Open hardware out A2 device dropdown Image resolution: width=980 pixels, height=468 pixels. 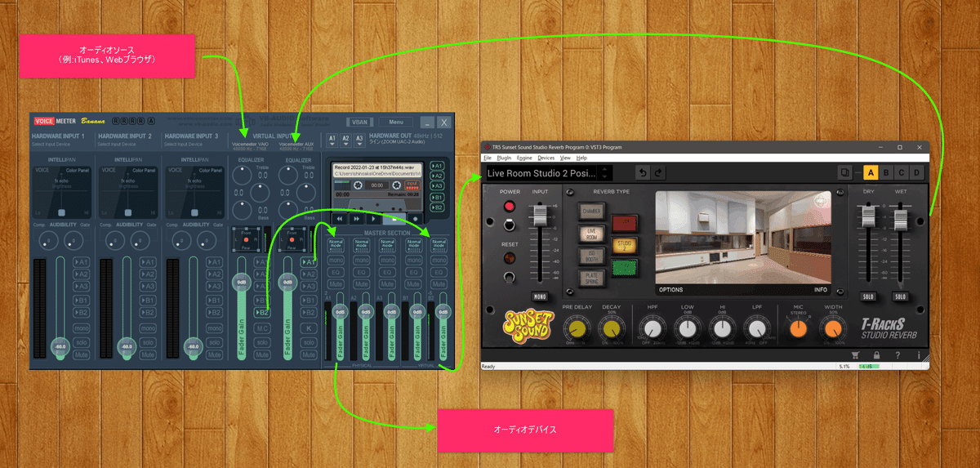tap(345, 140)
